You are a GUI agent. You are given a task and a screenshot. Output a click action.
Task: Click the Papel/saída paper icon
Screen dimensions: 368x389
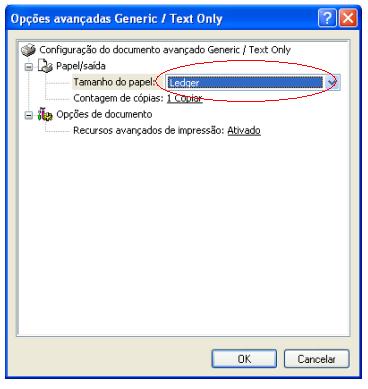45,66
